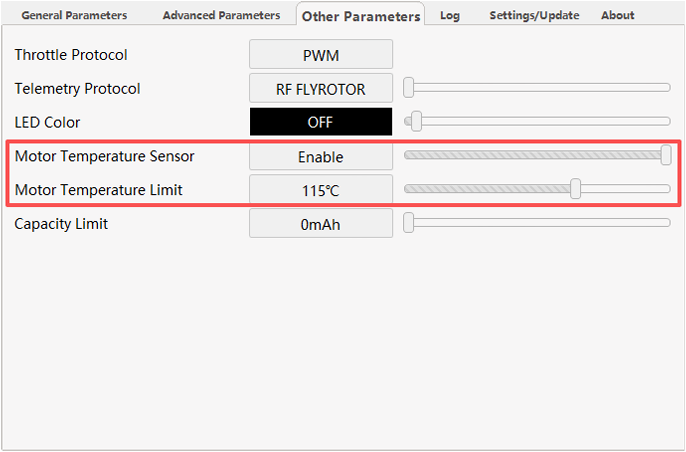Select the Other Parameters tab
686x452 pixels.
point(360,16)
